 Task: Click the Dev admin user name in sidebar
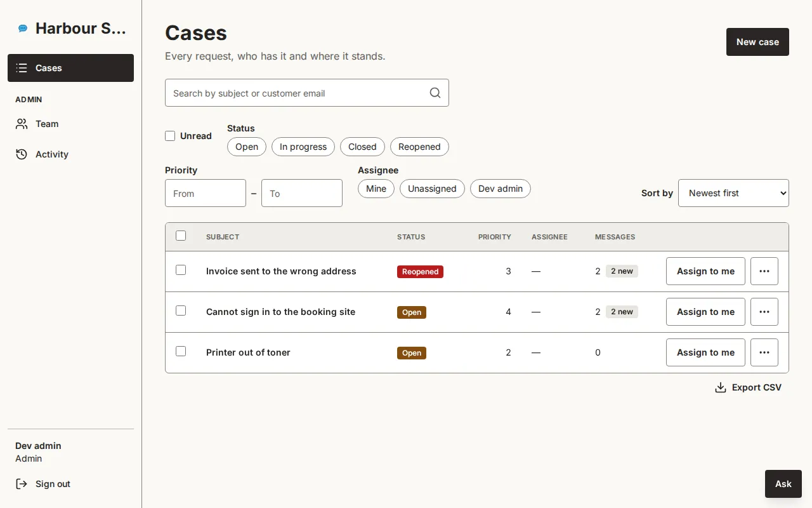[x=38, y=446]
